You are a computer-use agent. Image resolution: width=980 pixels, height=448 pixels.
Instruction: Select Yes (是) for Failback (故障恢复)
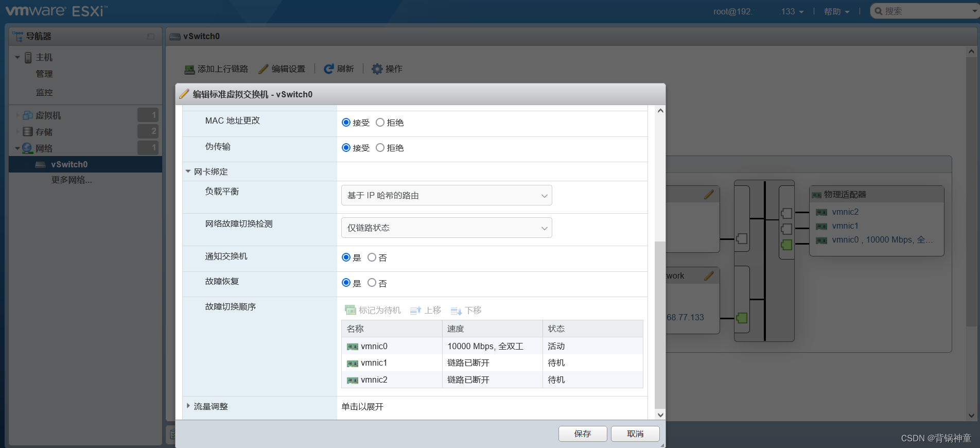(346, 283)
